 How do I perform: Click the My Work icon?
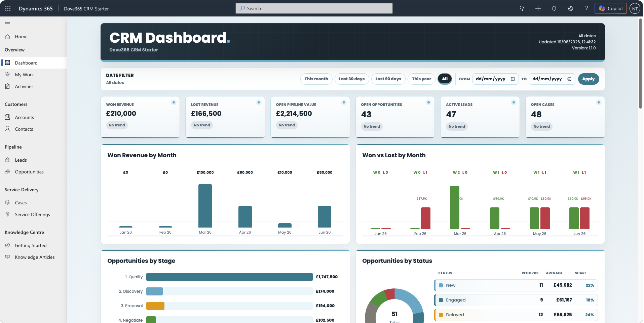click(7, 75)
